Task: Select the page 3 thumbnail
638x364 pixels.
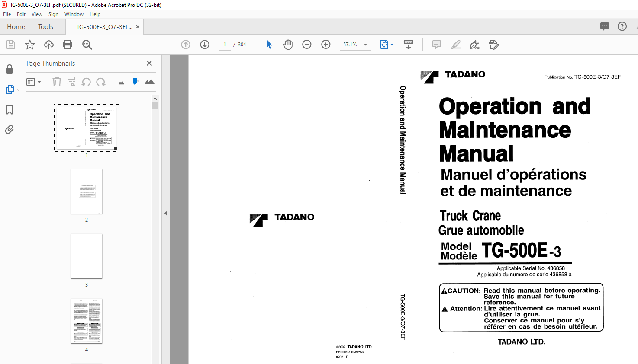Action: click(x=87, y=256)
